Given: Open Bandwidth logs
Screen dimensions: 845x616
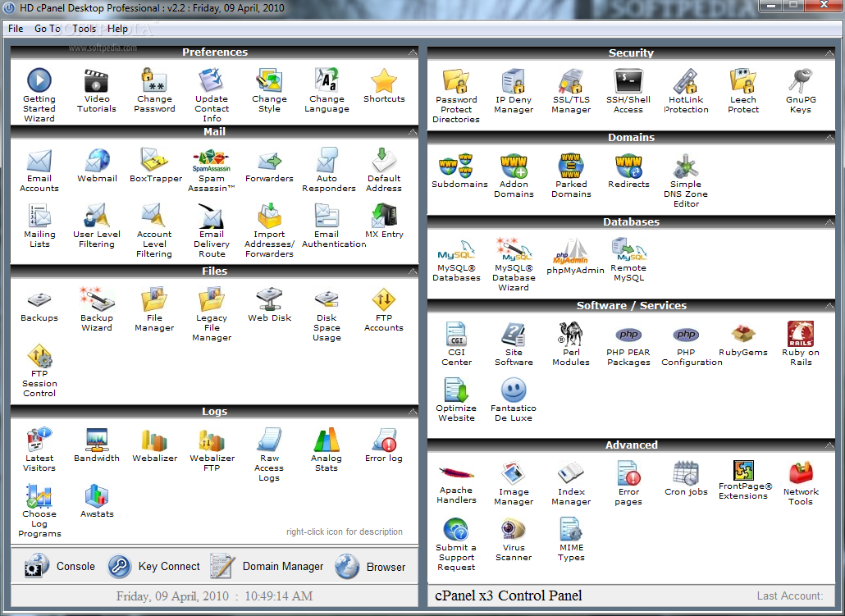Looking at the screenshot, I should click(x=97, y=439).
